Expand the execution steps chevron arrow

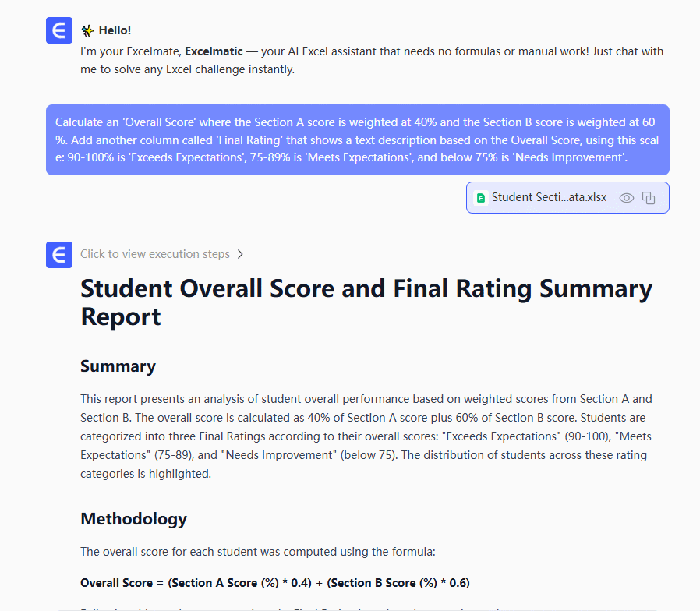240,254
